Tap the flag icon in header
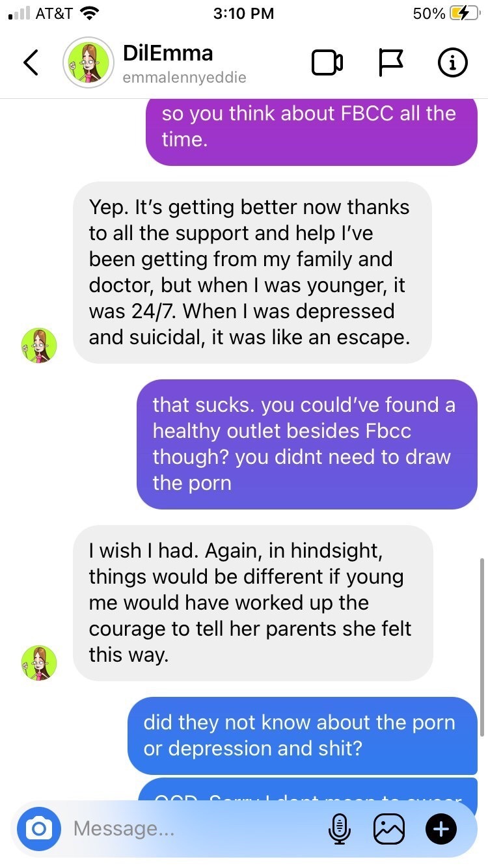 [391, 62]
